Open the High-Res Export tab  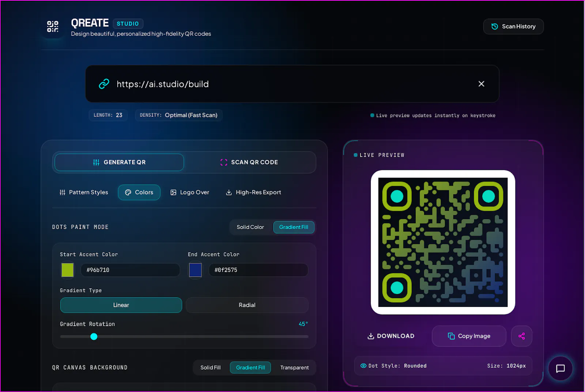pos(253,192)
